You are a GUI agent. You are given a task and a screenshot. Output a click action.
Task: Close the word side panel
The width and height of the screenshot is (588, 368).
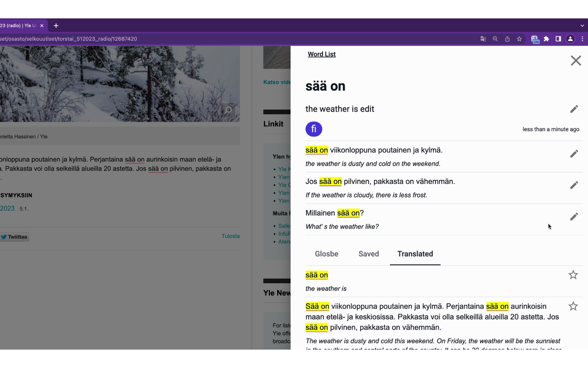[576, 61]
